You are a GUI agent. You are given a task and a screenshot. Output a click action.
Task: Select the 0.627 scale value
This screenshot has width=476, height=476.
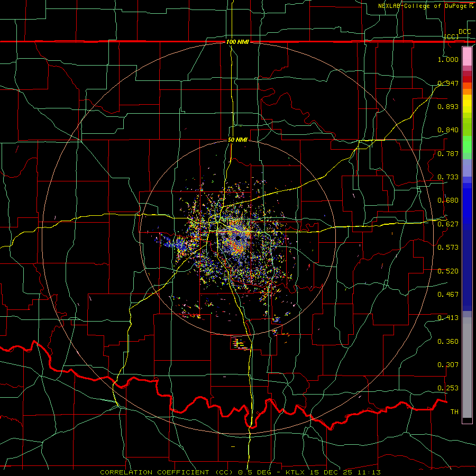[448, 224]
